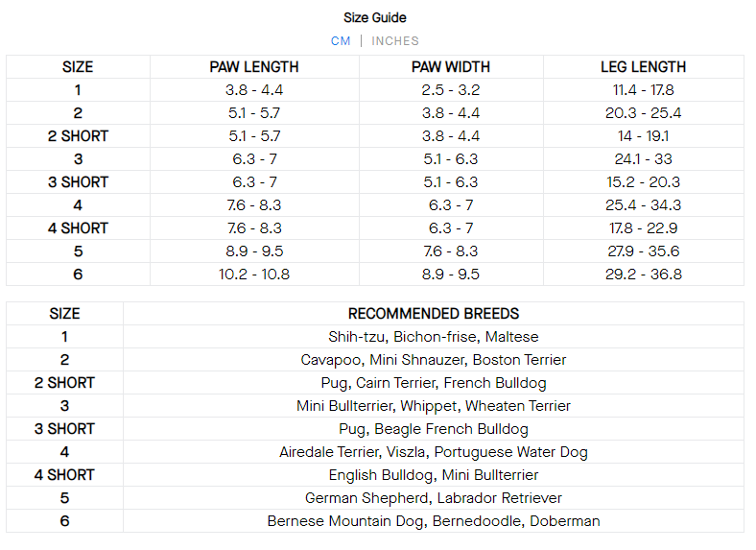Select the size 1 row in measurements table
The height and width of the screenshot is (550, 756).
pos(78,90)
